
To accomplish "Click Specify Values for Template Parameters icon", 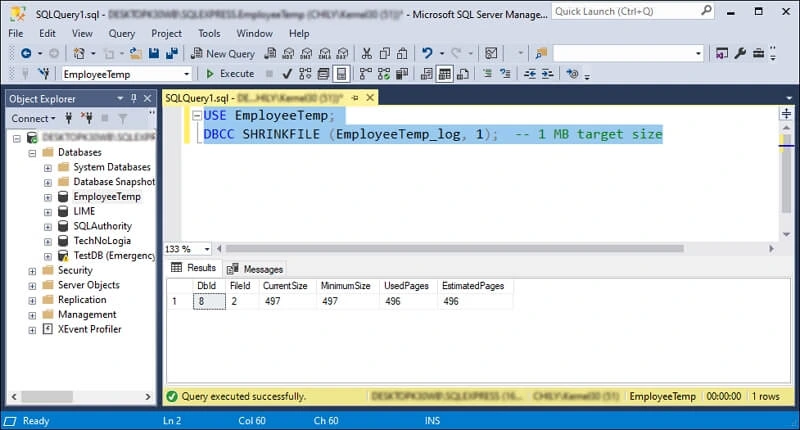I will click(x=572, y=74).
